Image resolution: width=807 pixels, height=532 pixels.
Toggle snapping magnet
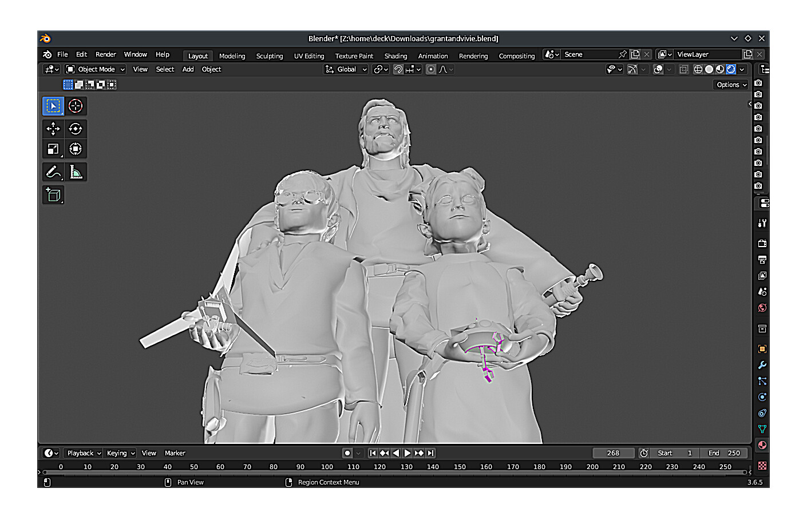coord(398,69)
